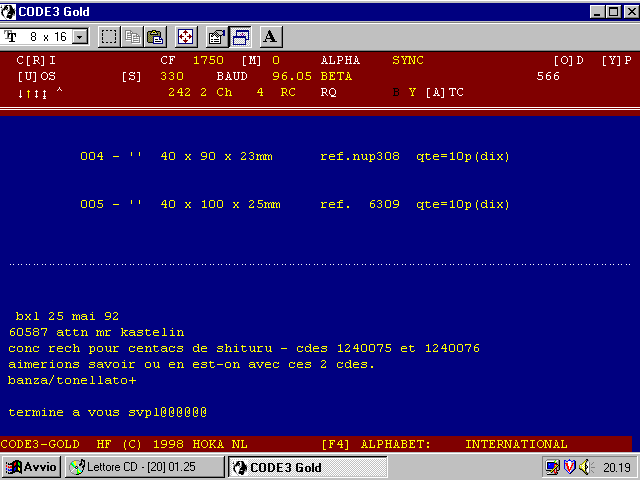
Task: Click the volume speaker tray icon
Action: [587, 467]
